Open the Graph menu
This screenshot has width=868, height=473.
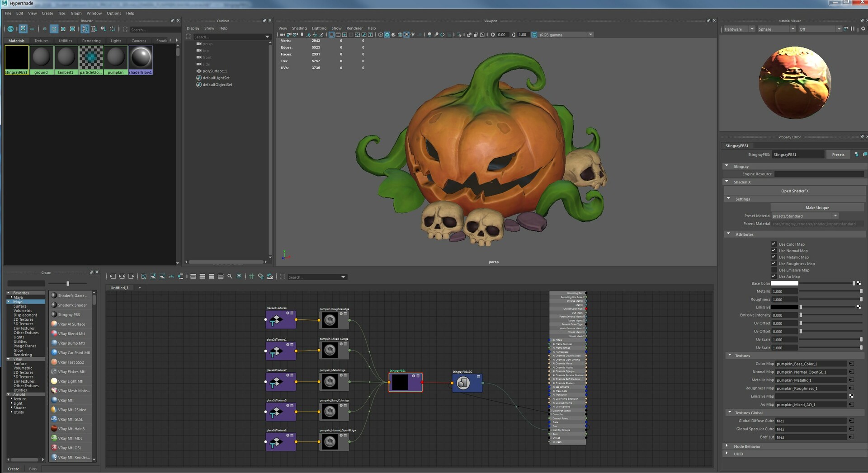tap(76, 13)
